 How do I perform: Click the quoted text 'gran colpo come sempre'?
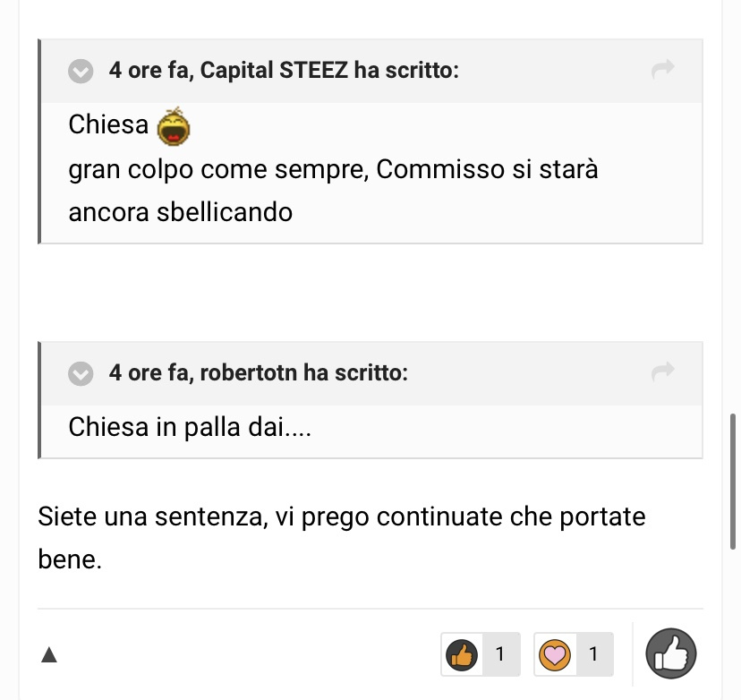tap(218, 170)
